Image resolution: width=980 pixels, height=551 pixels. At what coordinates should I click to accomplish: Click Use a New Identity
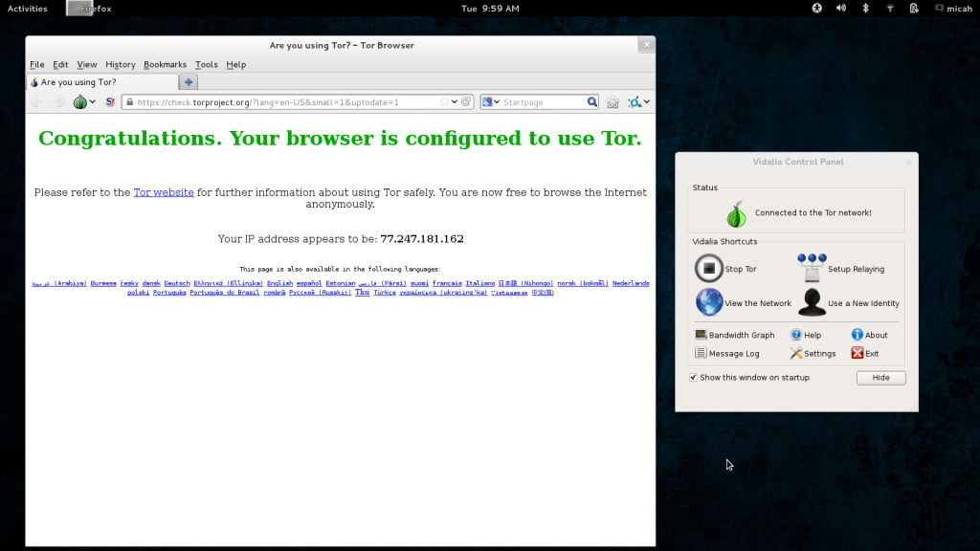tap(849, 303)
